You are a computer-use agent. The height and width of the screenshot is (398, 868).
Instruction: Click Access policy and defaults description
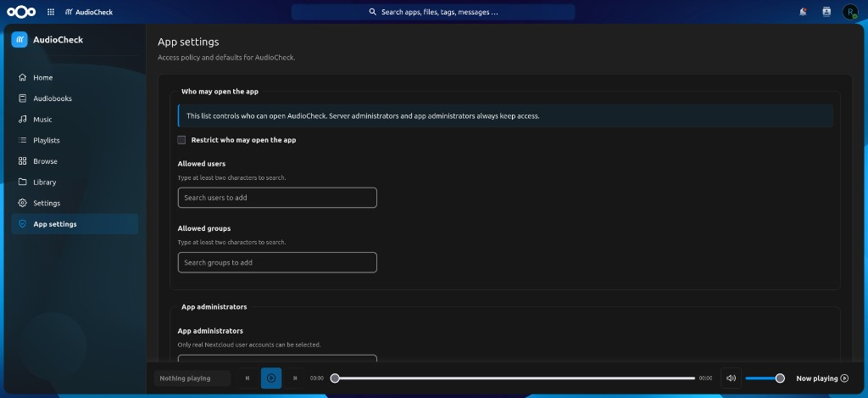pyautogui.click(x=226, y=58)
